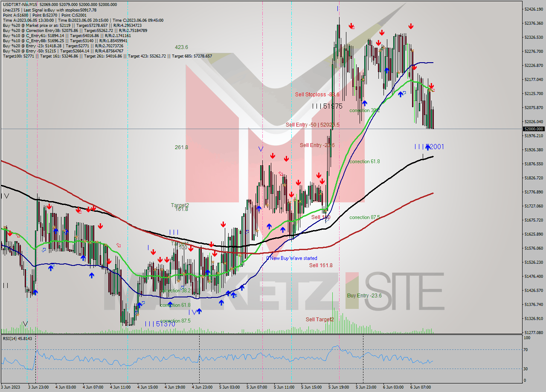Click the '5 Jun 23:00' time label

(x=366, y=387)
